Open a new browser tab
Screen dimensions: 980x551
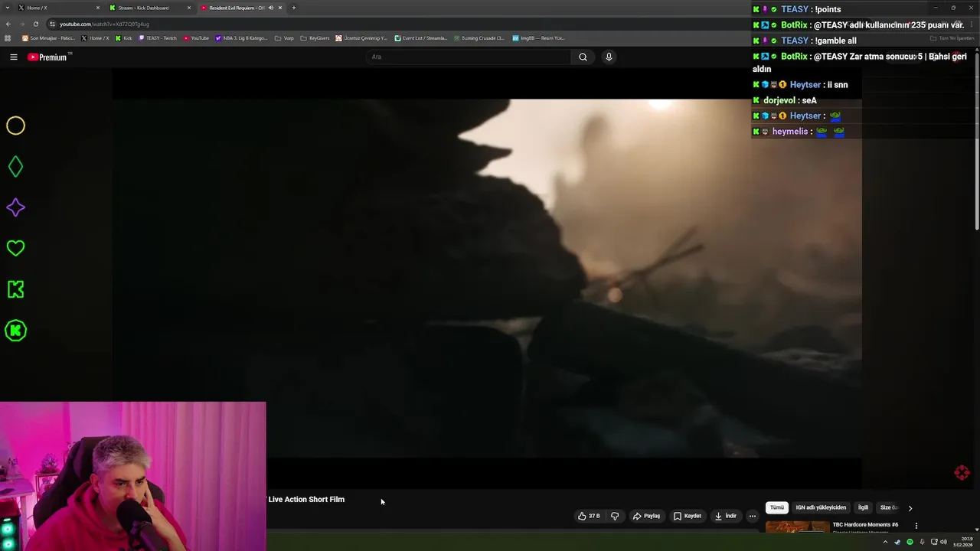click(x=294, y=8)
